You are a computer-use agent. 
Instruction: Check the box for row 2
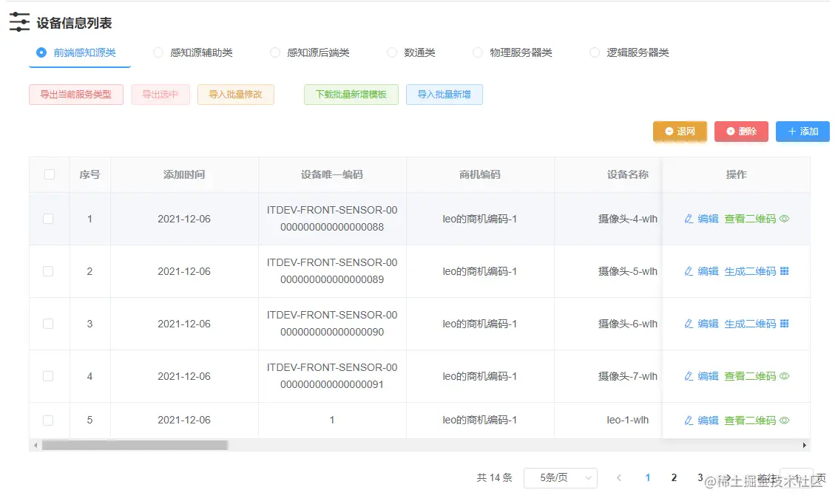tap(48, 271)
